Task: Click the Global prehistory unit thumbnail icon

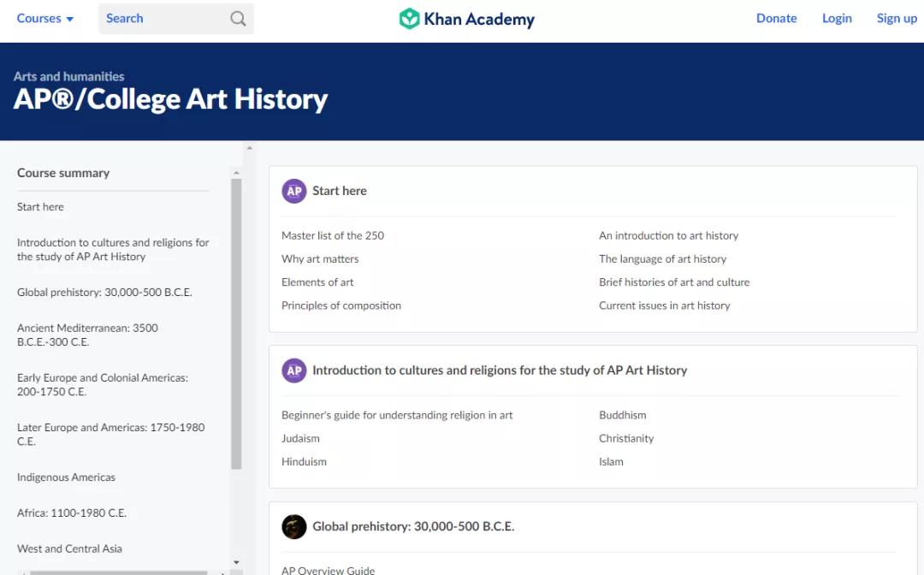Action: click(294, 526)
